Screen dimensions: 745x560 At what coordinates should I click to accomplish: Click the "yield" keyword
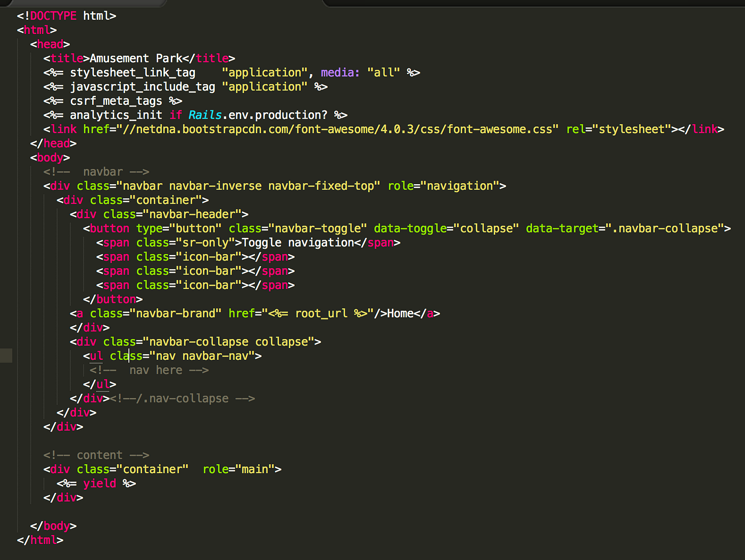coord(100,483)
